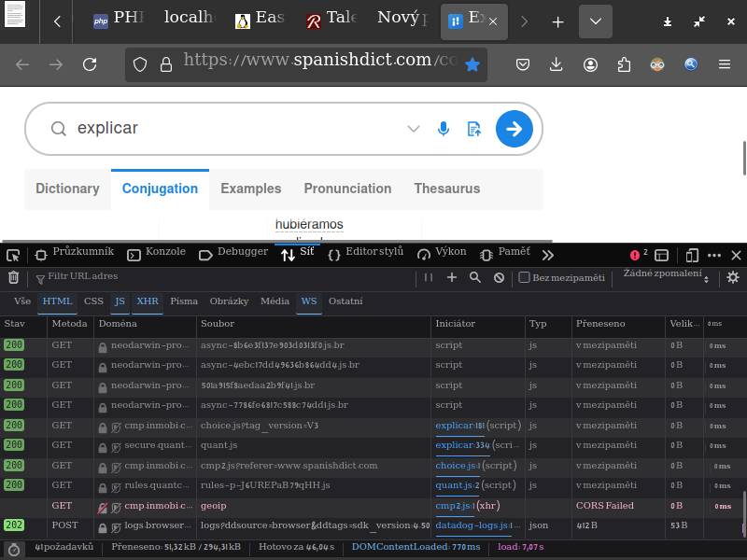
Task: Switch to the Pronunciation tab
Action: click(x=347, y=189)
